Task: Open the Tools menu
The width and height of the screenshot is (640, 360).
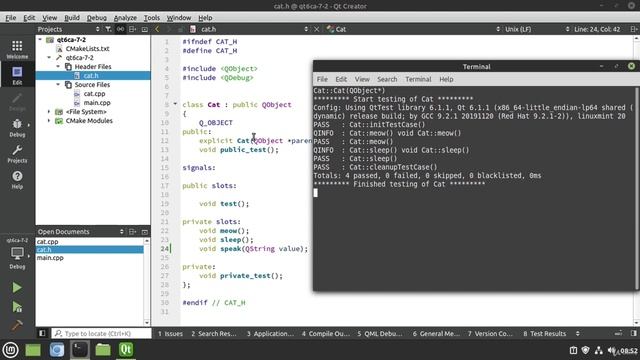Action: coord(151,18)
